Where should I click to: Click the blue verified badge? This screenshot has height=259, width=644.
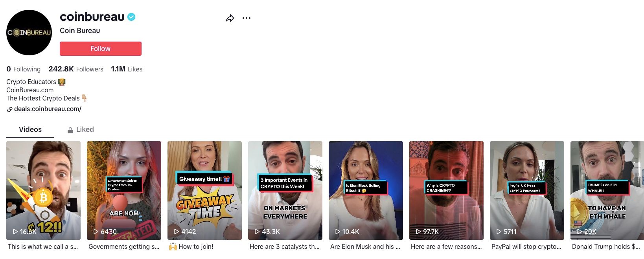click(x=131, y=17)
